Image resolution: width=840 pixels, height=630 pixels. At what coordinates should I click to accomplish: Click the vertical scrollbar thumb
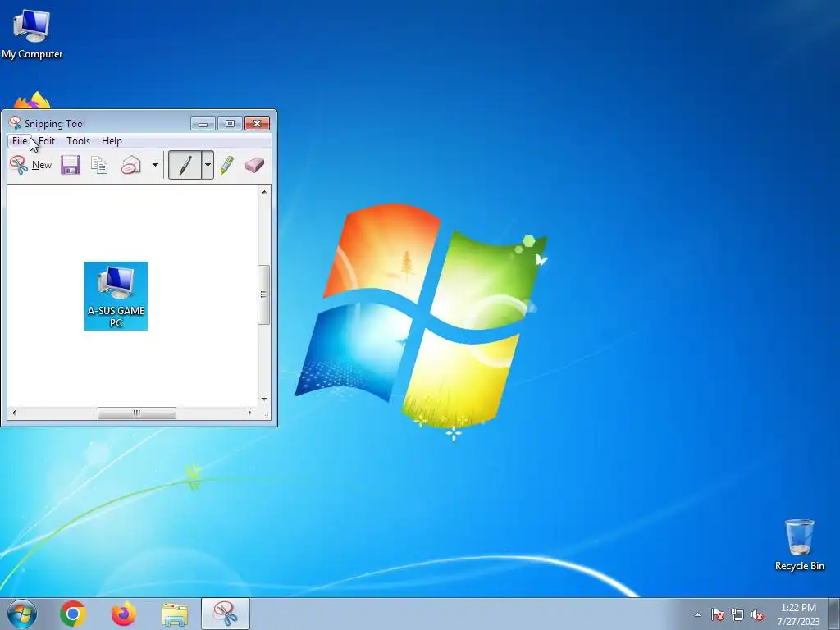coord(263,294)
